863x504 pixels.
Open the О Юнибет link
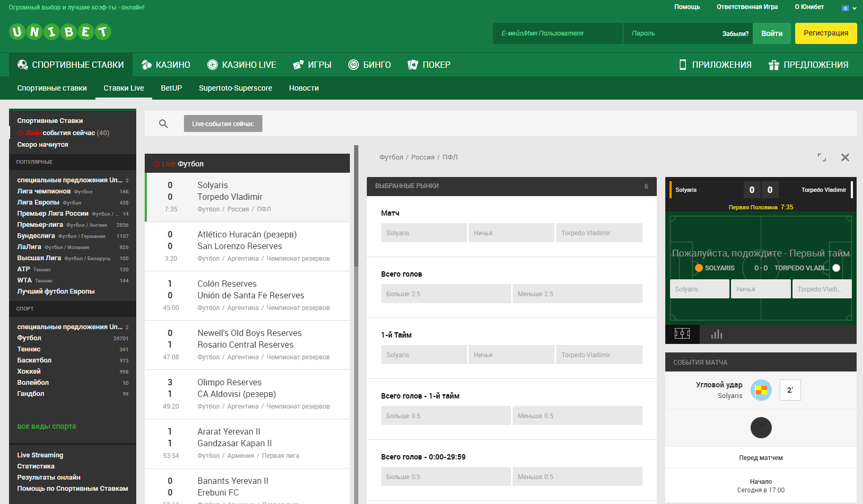[809, 7]
